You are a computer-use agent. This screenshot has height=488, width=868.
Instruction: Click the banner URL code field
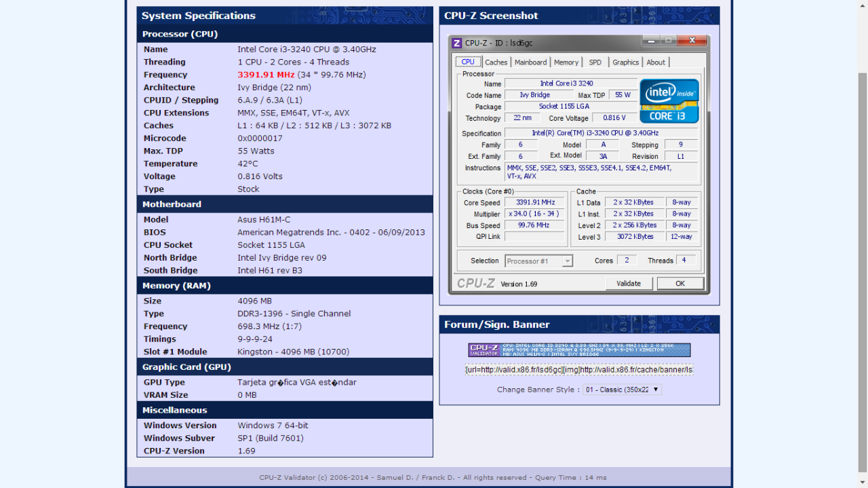(579, 370)
